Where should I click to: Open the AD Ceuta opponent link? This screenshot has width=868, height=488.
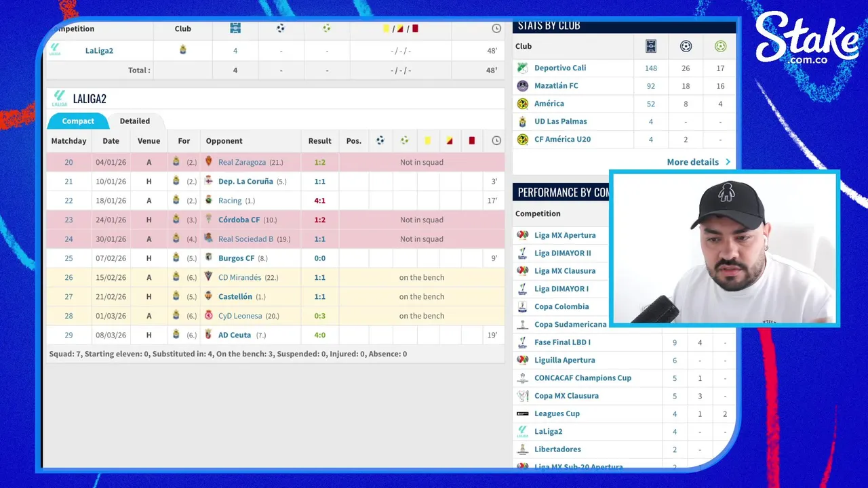(235, 335)
